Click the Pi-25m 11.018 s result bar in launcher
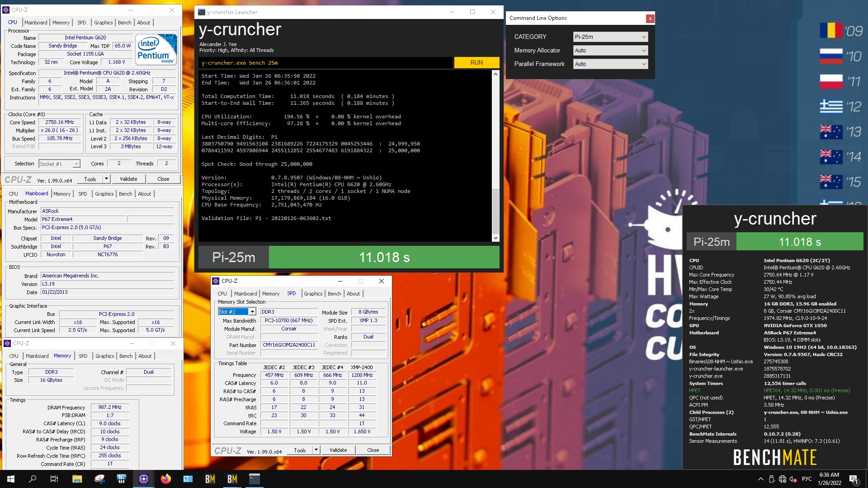This screenshot has width=868, height=488. pos(349,257)
